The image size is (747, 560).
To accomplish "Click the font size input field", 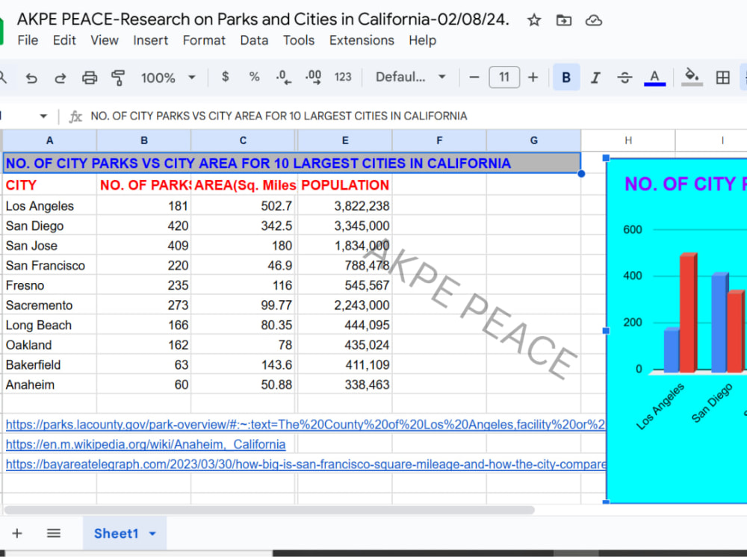I will 504,77.
